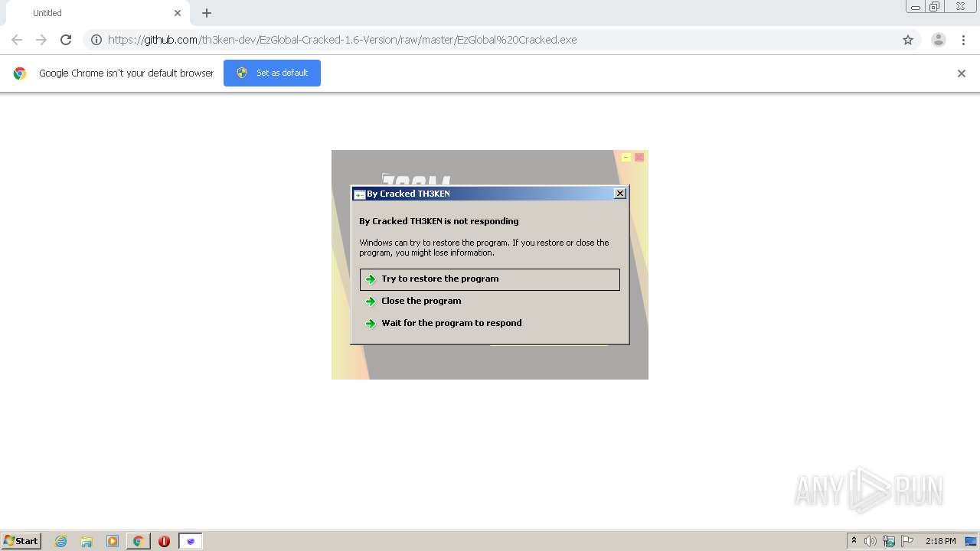Open the network tray icon
The image size is (980, 551).
889,541
